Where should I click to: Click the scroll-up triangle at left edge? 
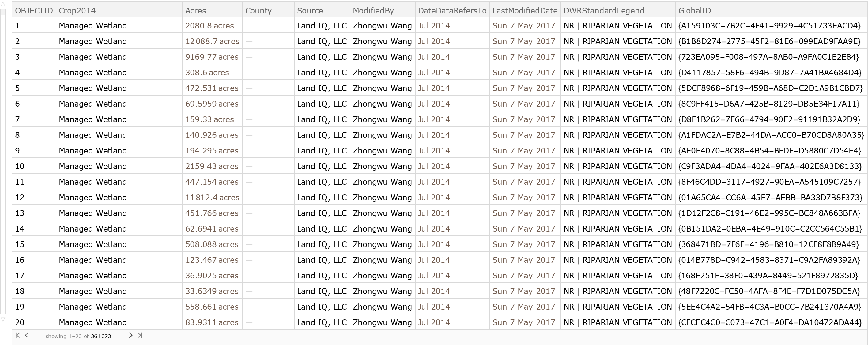point(3,4)
